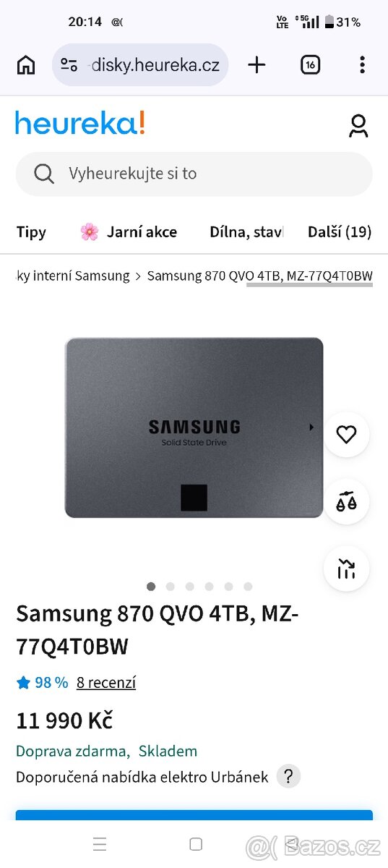
Task: Tap the Samsung SSD product image
Action: (194, 427)
